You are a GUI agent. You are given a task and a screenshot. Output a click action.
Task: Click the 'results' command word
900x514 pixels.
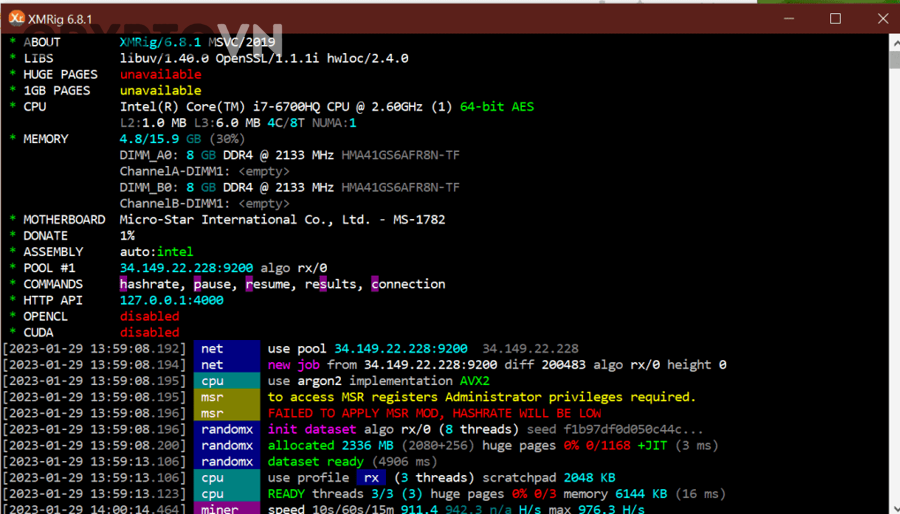pyautogui.click(x=333, y=284)
